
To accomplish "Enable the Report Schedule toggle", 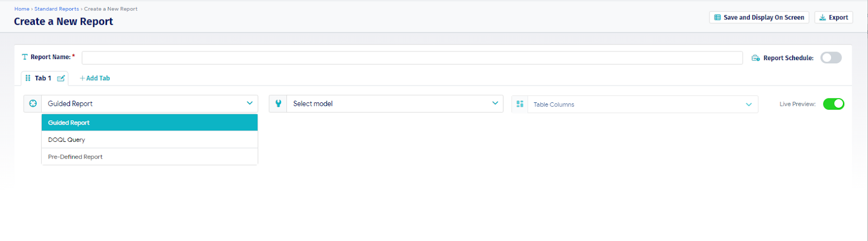I will click(831, 57).
